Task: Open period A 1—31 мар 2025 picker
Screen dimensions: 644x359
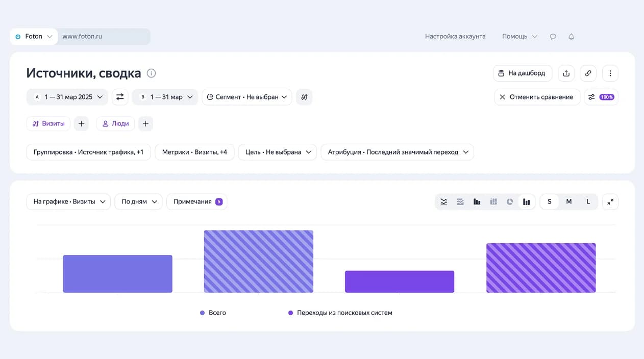Action: click(x=67, y=97)
